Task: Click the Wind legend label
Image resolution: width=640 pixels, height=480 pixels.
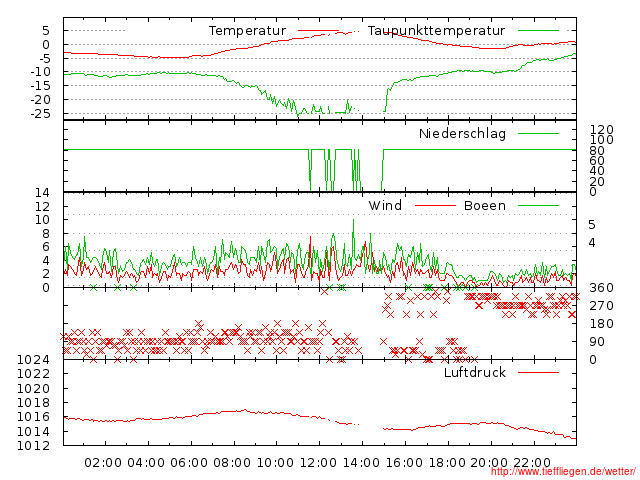Action: (x=385, y=205)
